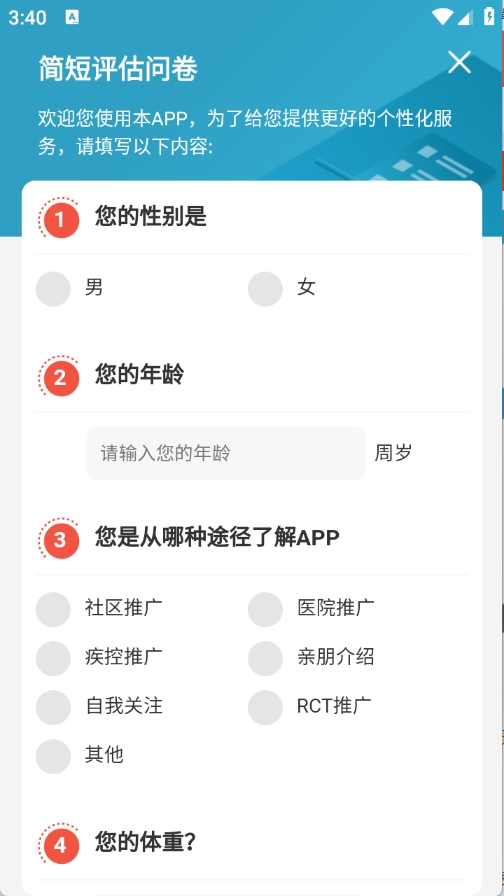Click the question 2 number badge

pos(59,377)
